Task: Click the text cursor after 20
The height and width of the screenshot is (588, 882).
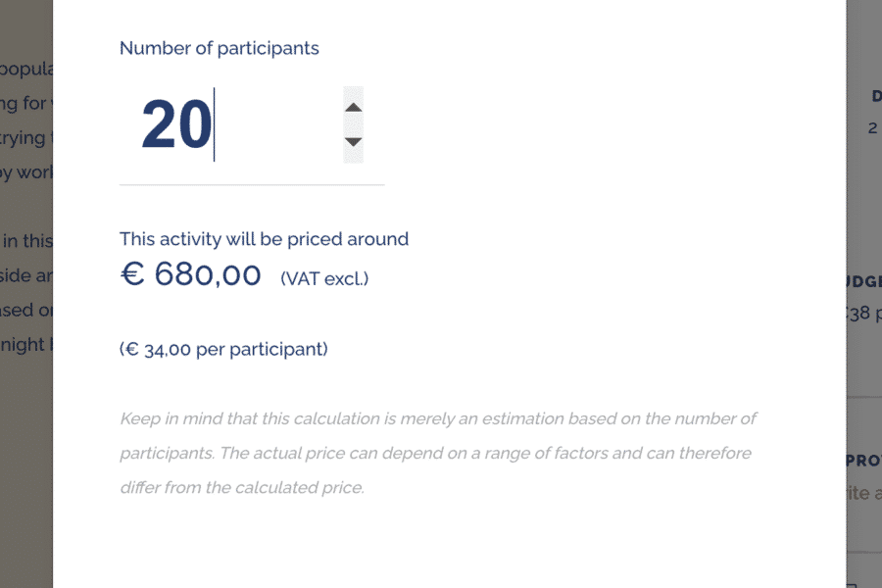Action: click(x=215, y=126)
